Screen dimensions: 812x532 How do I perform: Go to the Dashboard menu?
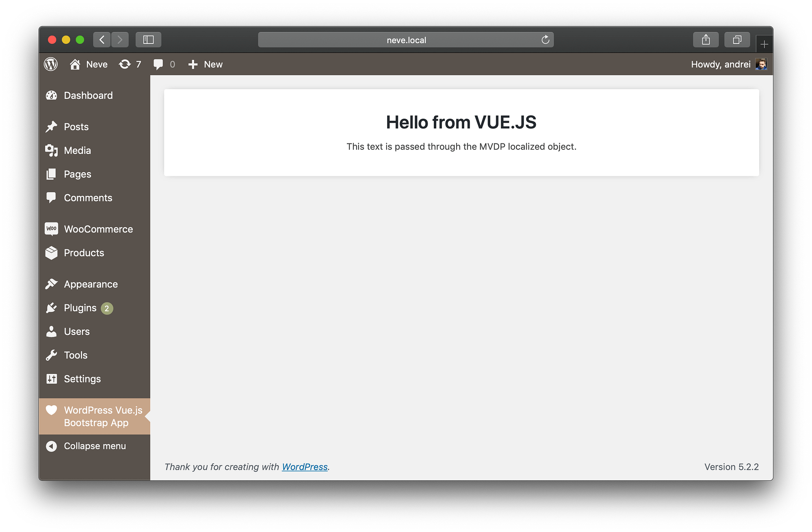(x=88, y=96)
